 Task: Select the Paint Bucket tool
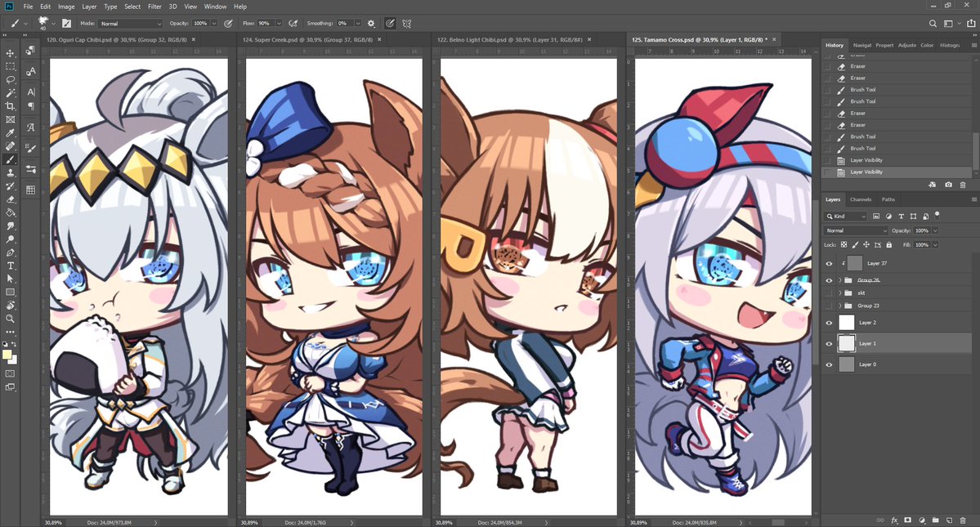10,213
